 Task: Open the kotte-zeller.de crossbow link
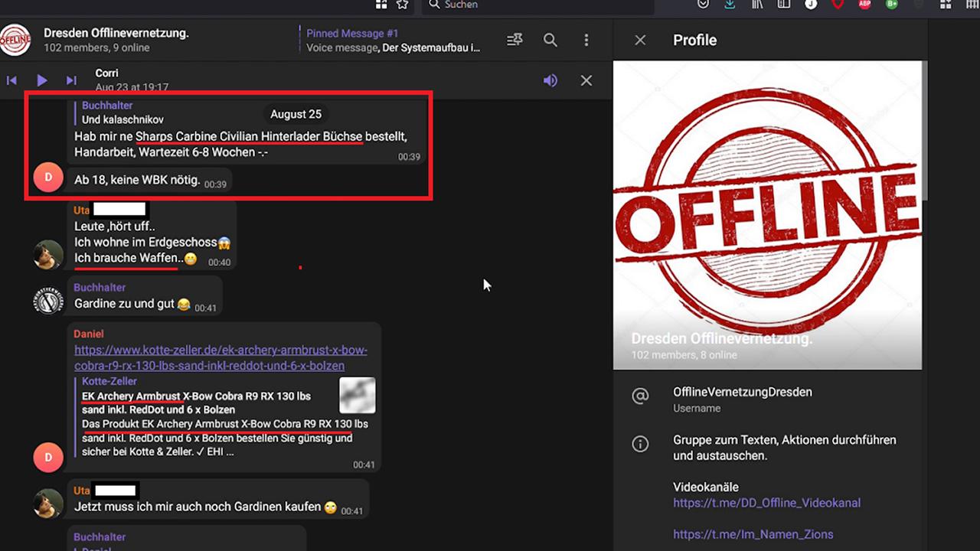tap(220, 358)
